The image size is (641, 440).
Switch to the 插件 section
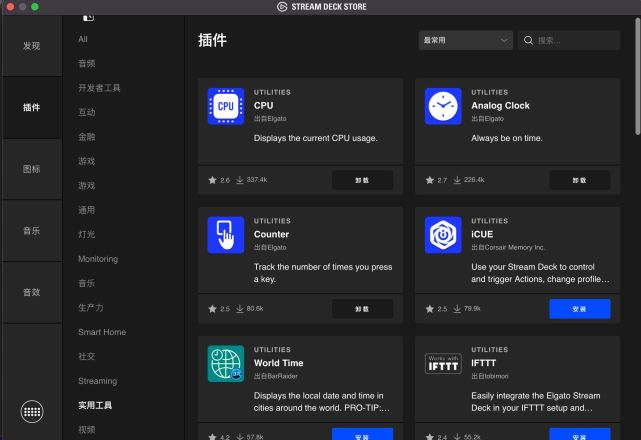[x=32, y=108]
